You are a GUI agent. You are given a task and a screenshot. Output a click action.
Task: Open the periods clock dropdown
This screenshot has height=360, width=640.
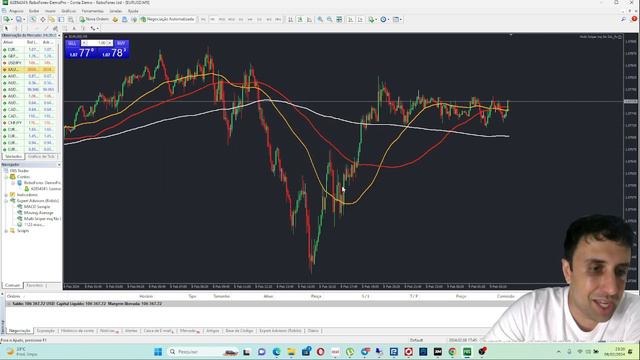coord(384,19)
